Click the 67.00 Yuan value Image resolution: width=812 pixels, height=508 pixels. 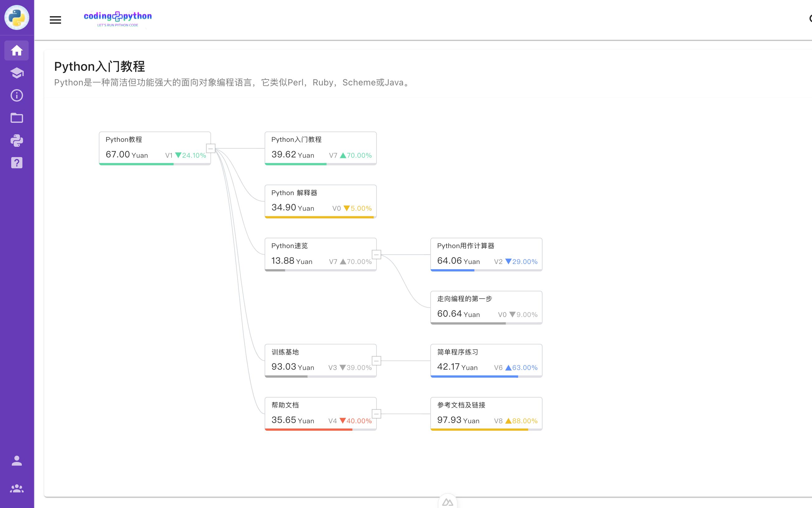pyautogui.click(x=127, y=155)
